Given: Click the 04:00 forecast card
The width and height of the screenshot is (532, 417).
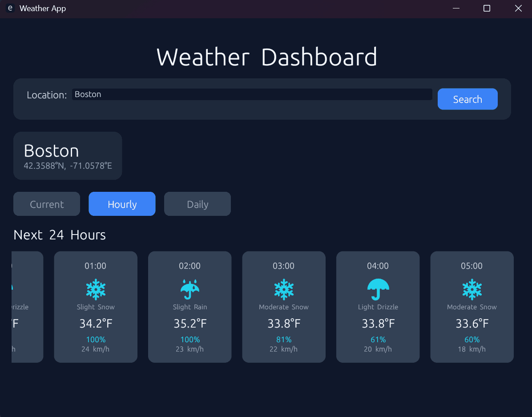Looking at the screenshot, I should (x=378, y=306).
